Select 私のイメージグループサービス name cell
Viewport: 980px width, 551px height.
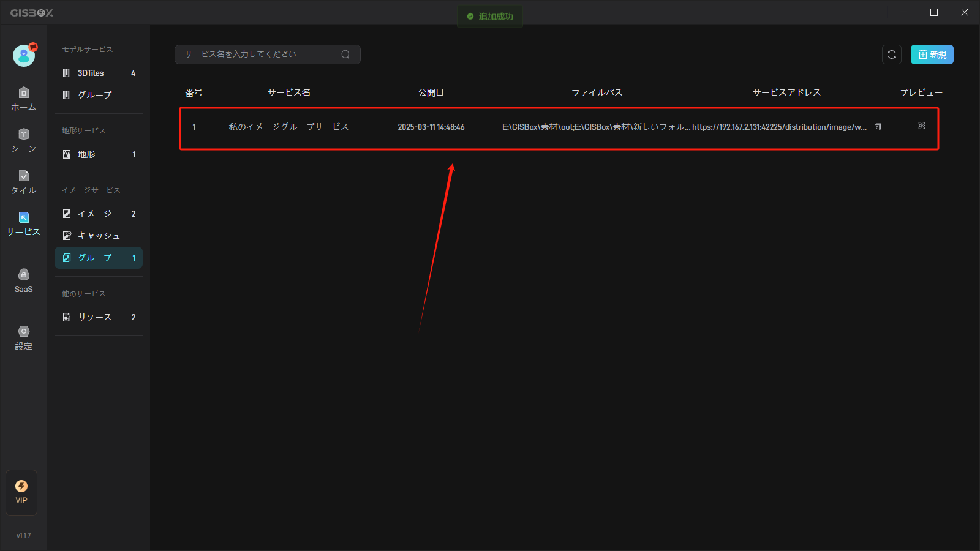coord(288,127)
